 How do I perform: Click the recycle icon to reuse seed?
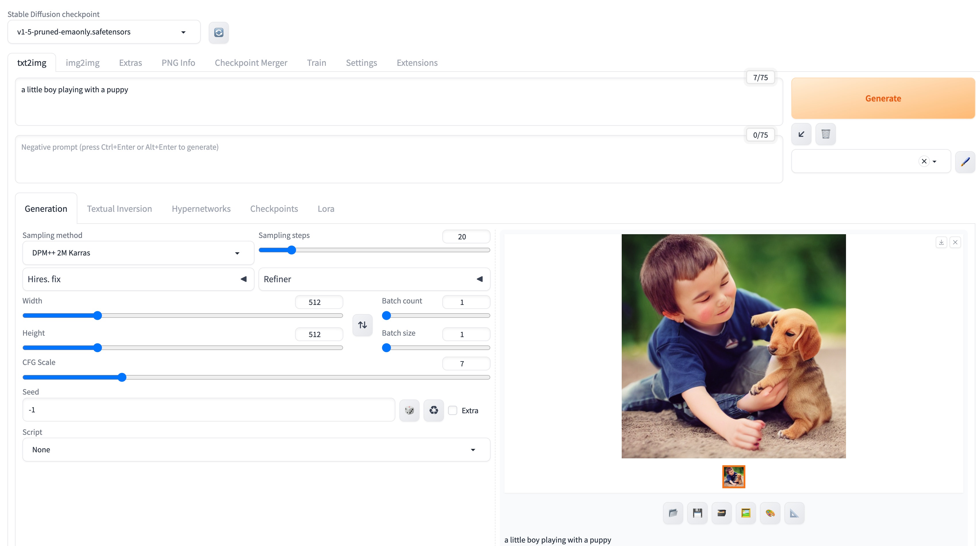coord(434,410)
